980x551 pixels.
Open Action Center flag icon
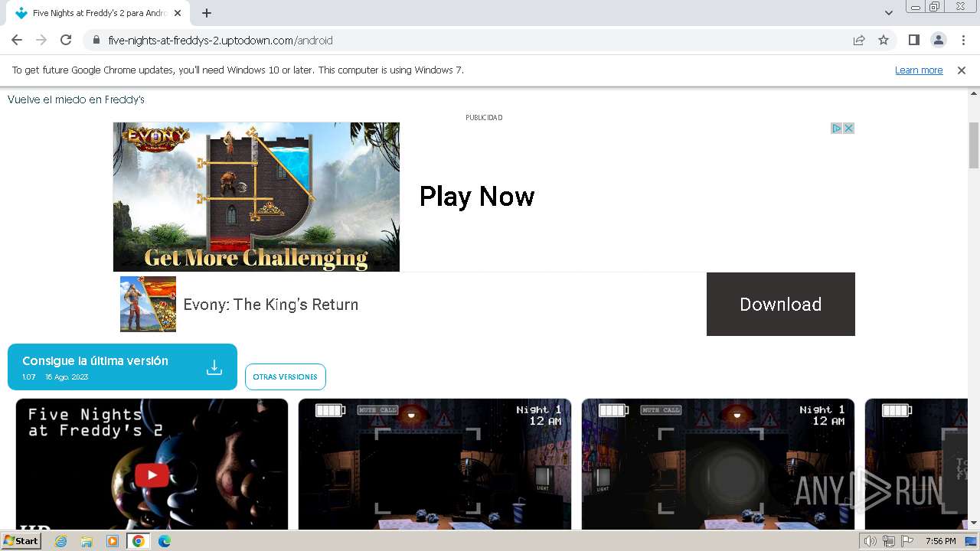pos(906,541)
